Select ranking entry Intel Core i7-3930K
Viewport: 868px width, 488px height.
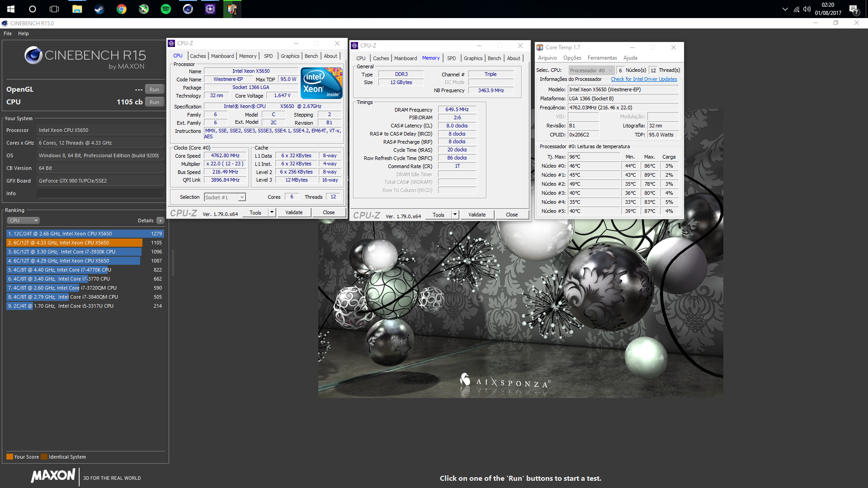[x=85, y=252]
